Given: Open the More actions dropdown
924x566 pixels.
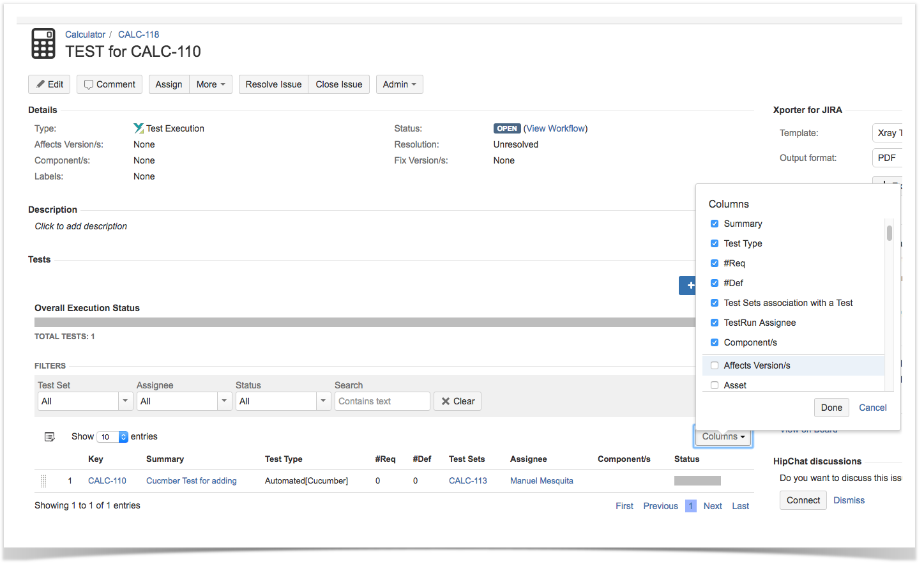Looking at the screenshot, I should 211,84.
